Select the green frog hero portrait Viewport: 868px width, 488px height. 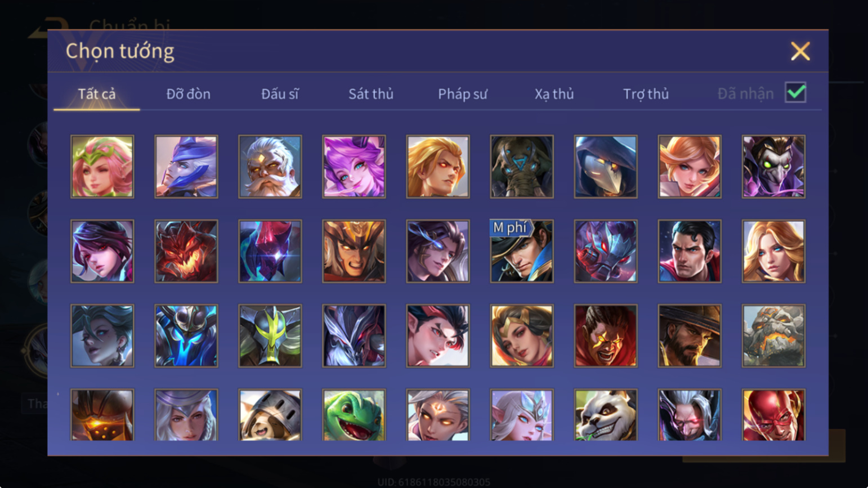point(354,415)
